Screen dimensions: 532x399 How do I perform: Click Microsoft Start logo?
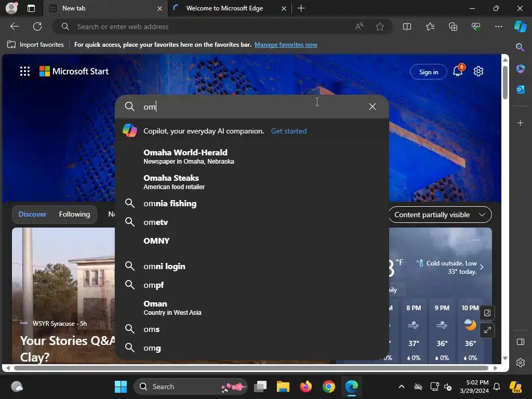(74, 71)
